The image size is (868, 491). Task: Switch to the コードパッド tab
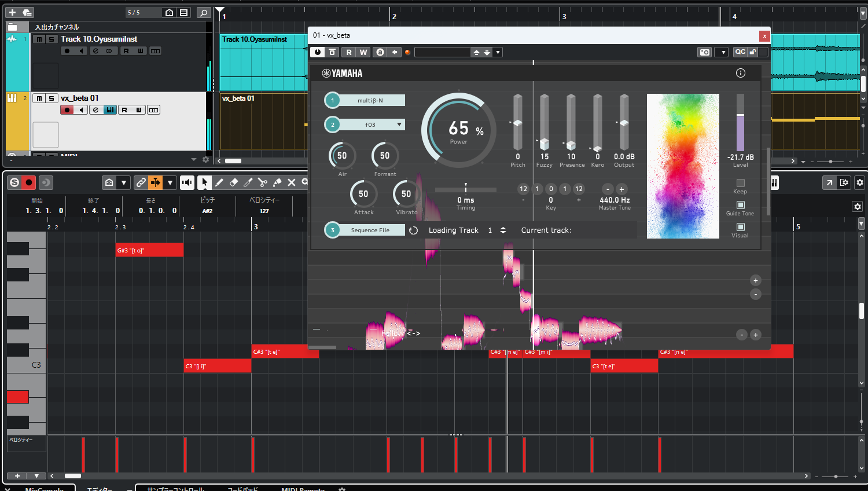point(242,489)
